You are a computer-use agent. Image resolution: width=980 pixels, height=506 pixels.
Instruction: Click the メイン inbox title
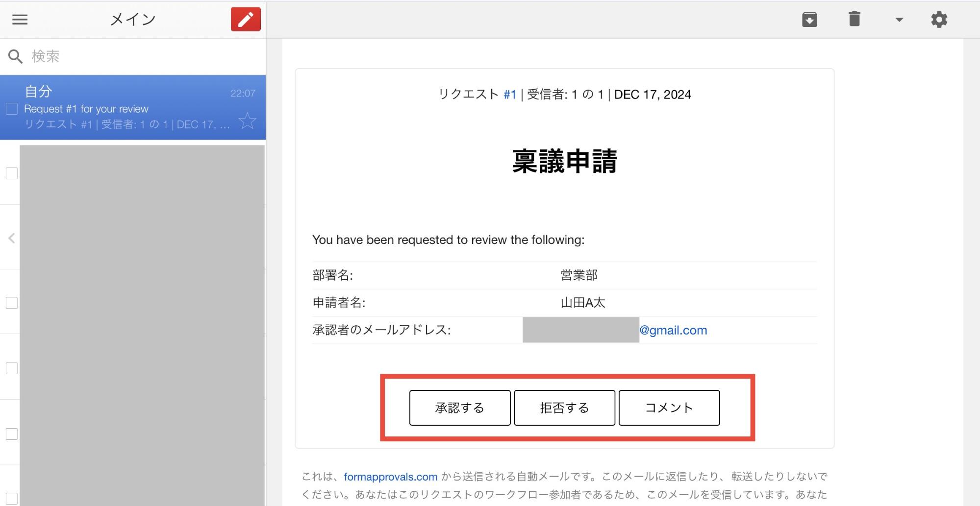tap(133, 20)
